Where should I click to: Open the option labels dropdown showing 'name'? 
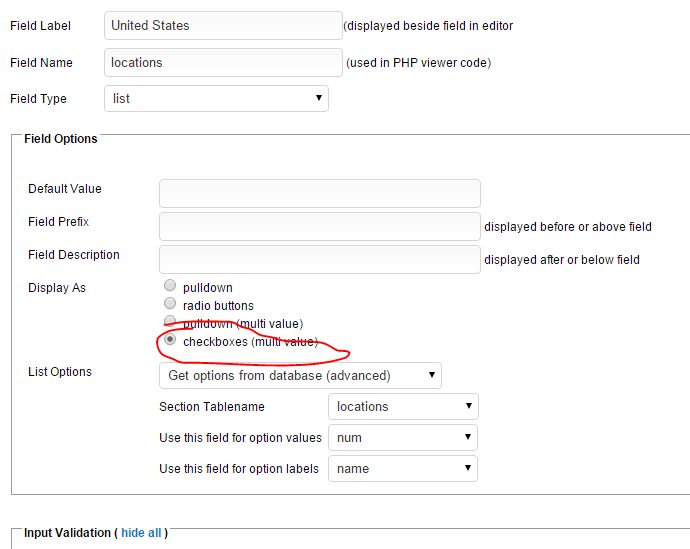click(403, 468)
